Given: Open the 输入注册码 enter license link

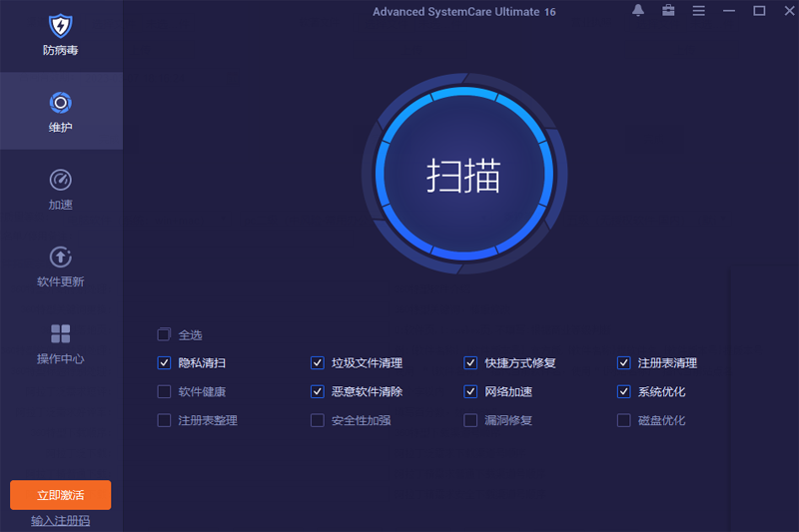Looking at the screenshot, I should (61, 521).
